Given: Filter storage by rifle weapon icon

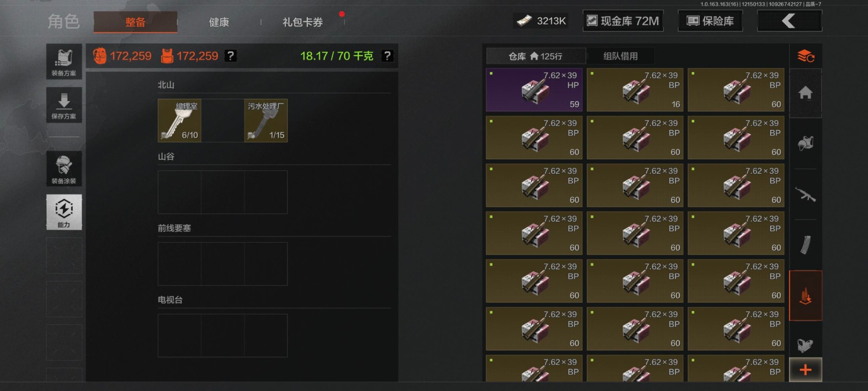Looking at the screenshot, I should pos(805,195).
